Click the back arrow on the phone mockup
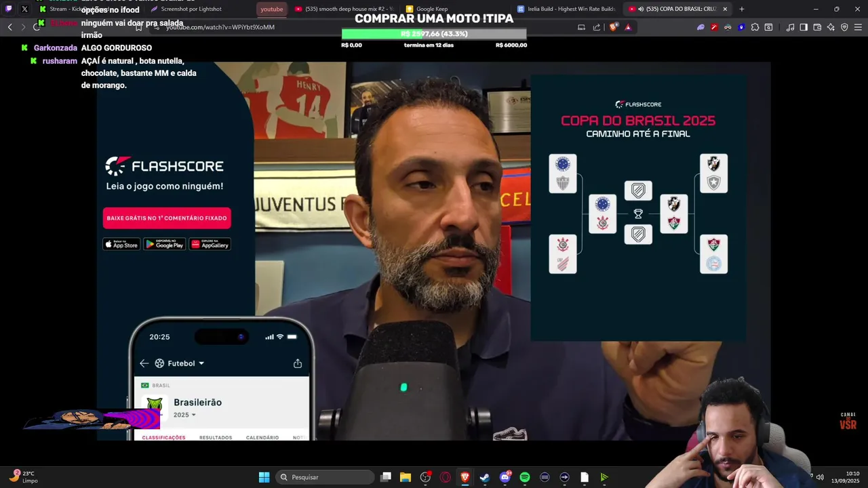The image size is (868, 488). click(144, 363)
